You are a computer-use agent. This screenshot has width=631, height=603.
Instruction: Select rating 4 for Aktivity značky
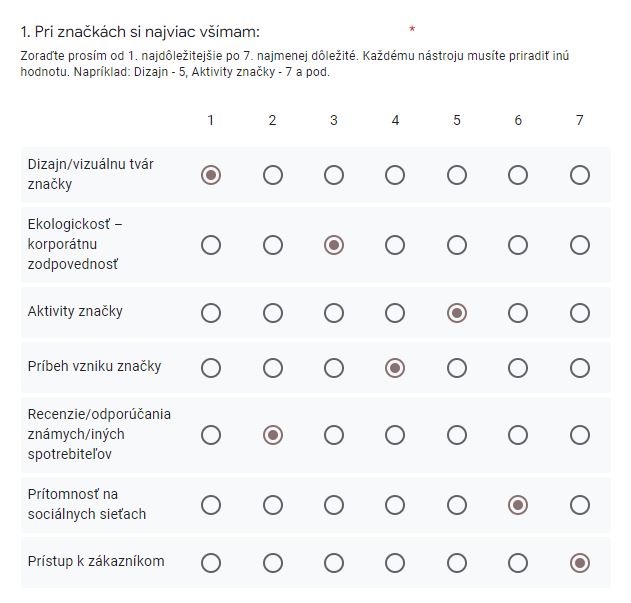pos(395,313)
